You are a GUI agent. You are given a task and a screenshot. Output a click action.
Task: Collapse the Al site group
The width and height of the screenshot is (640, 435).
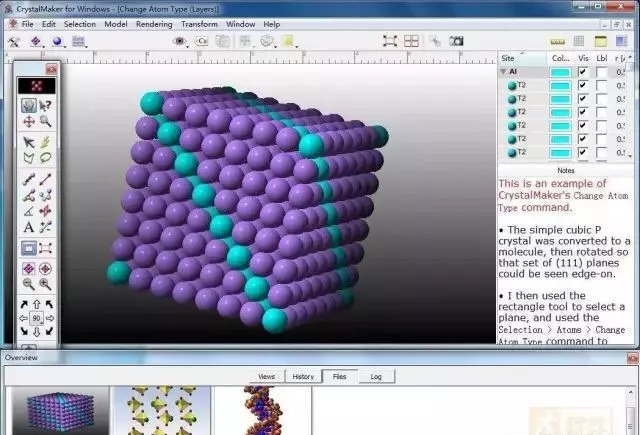click(x=504, y=72)
